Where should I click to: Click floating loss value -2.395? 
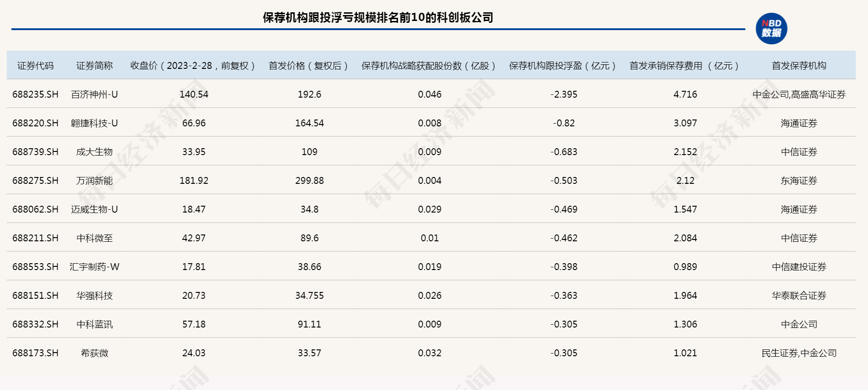click(x=564, y=94)
